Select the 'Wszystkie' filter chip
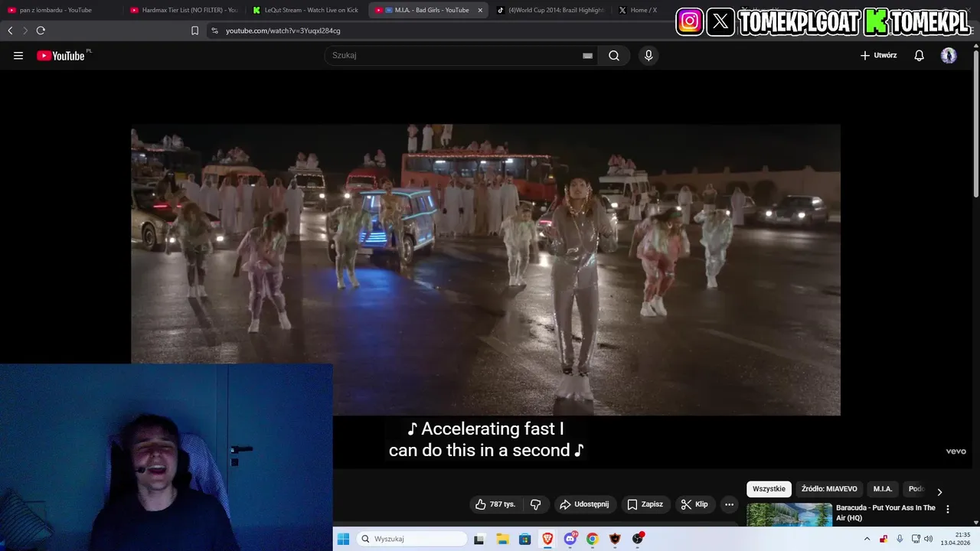Viewport: 980px width, 551px height. coord(769,489)
